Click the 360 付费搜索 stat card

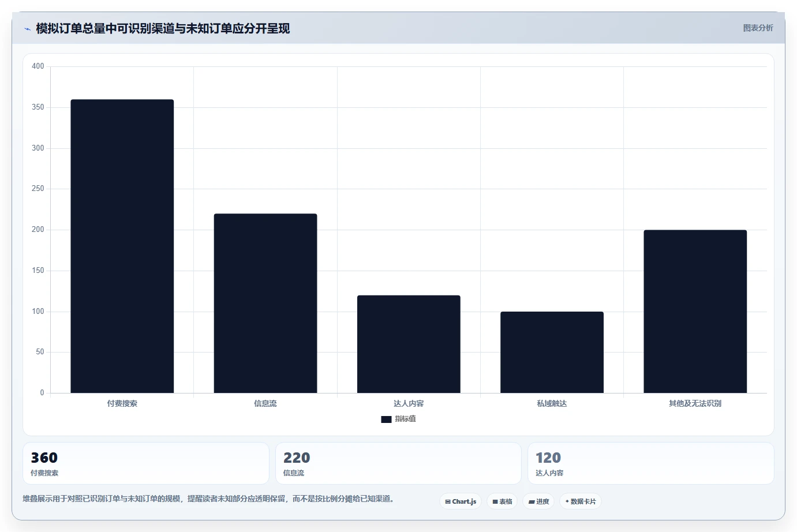pyautogui.click(x=146, y=463)
